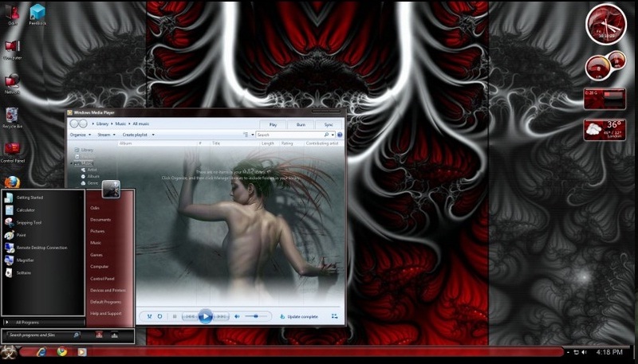Select All music in the breadcrumb
The height and width of the screenshot is (364, 638).
tap(141, 123)
